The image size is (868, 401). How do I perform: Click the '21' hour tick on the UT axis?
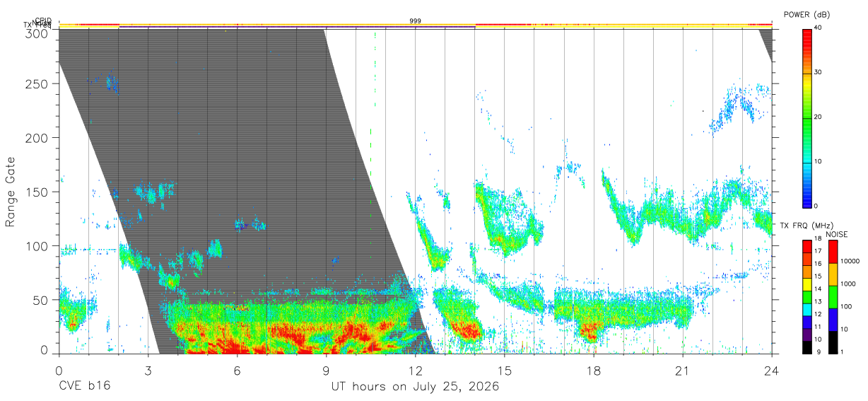[x=683, y=371]
